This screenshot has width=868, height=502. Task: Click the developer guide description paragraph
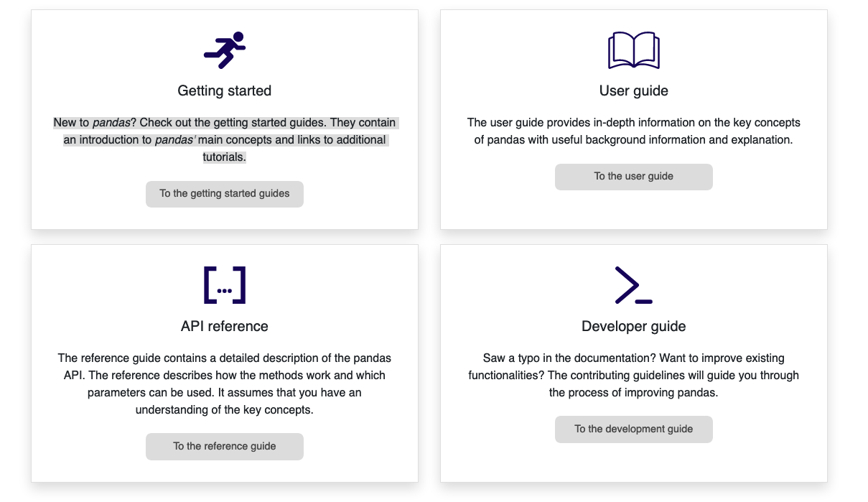[x=634, y=376]
